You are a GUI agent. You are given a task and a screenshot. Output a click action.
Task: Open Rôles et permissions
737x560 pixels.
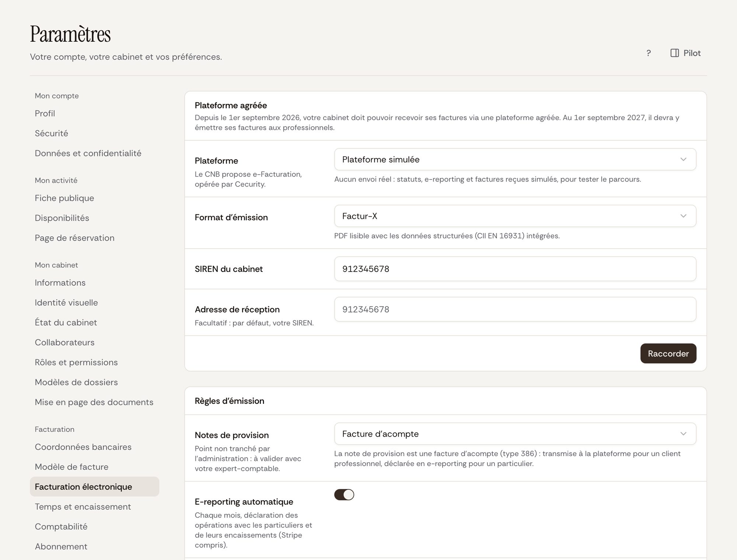pos(94,363)
